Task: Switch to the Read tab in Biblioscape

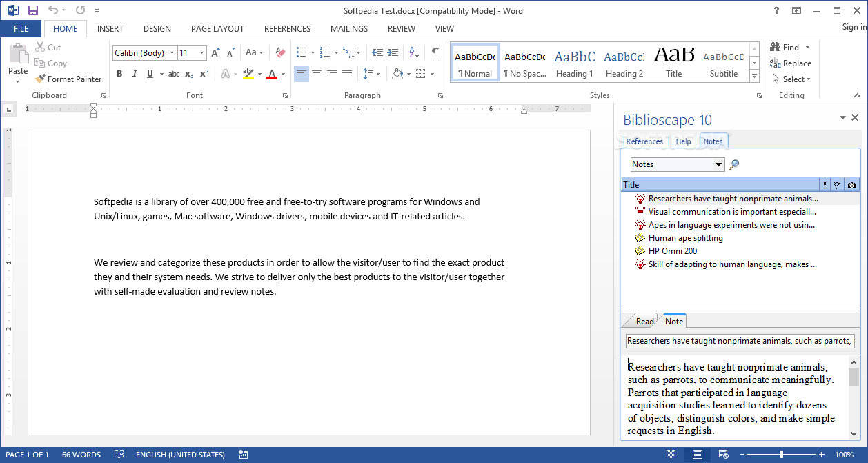Action: (645, 321)
